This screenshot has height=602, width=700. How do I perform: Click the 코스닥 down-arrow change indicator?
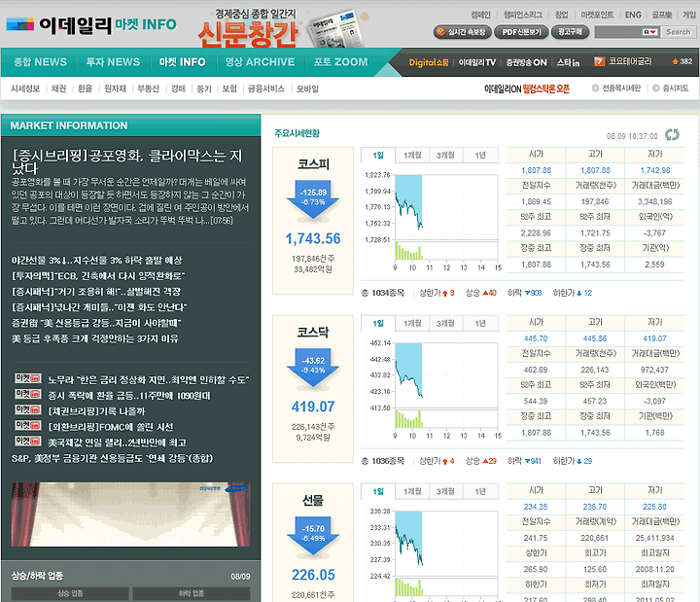tap(313, 368)
